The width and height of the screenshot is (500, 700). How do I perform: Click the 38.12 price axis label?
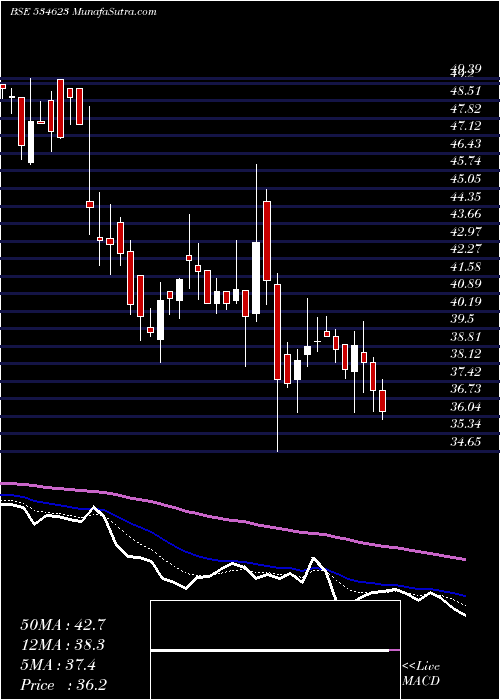[x=466, y=354]
